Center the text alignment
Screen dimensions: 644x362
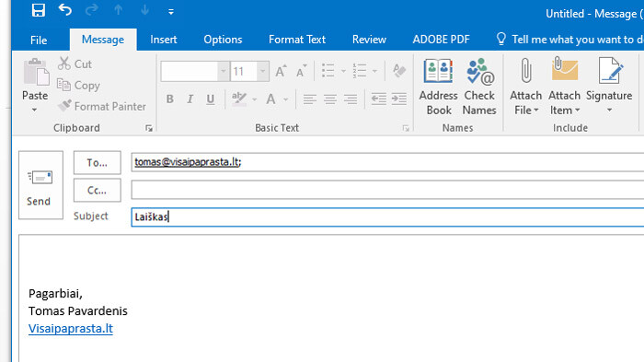330,99
